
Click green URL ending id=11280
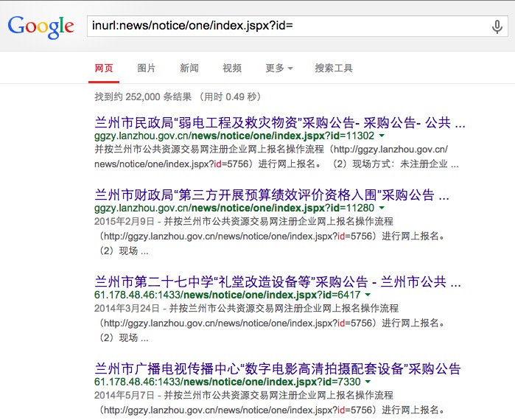point(234,209)
